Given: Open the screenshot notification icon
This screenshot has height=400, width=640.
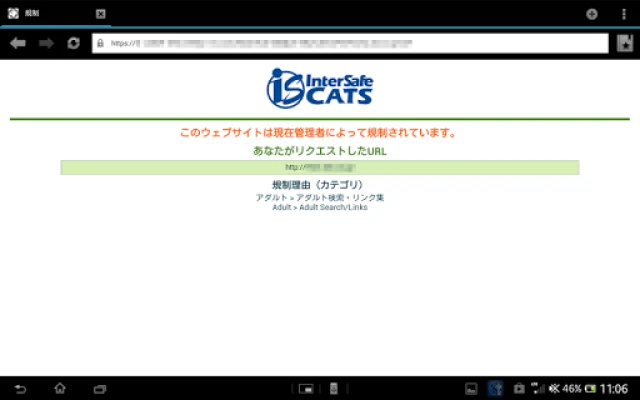Looking at the screenshot, I should pos(472,388).
